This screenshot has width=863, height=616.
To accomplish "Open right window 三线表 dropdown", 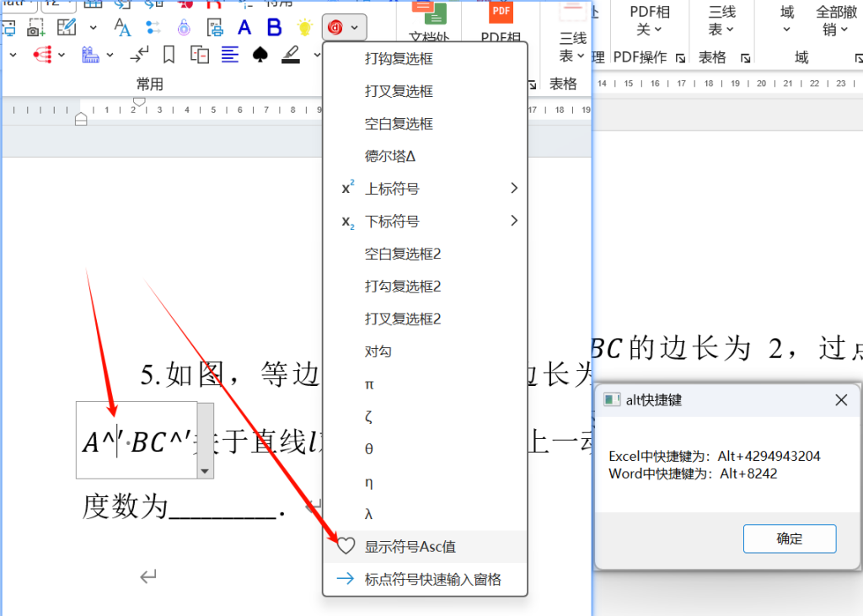I will point(721,20).
